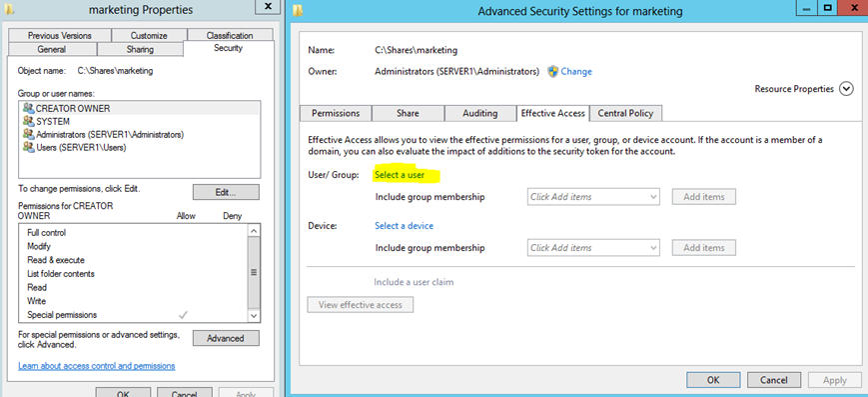Screen dimensions: 868x397
Task: Click the C:\Shares\marketing name in Advanced Settings
Action: [417, 50]
